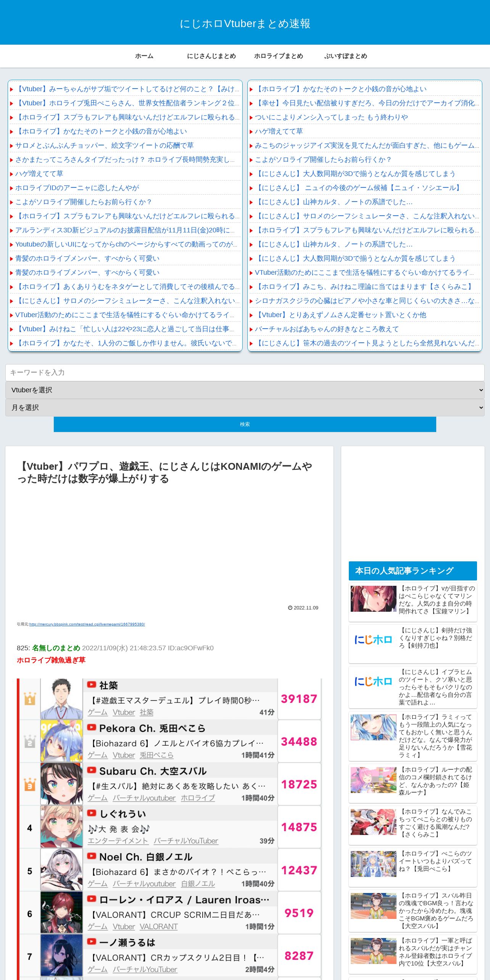Click the YouTube icon beside 一ノ瀬うるは

point(92,941)
